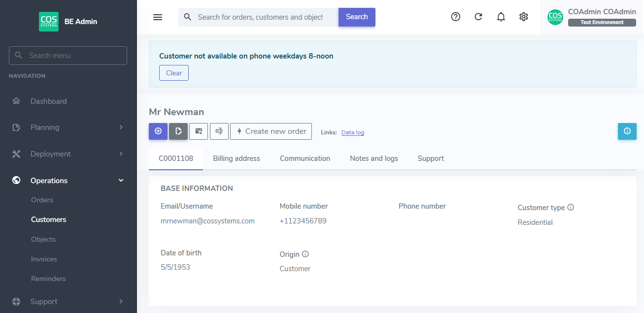Expand the Planning menu chevron
Viewport: 644px width, 313px height.
click(121, 127)
